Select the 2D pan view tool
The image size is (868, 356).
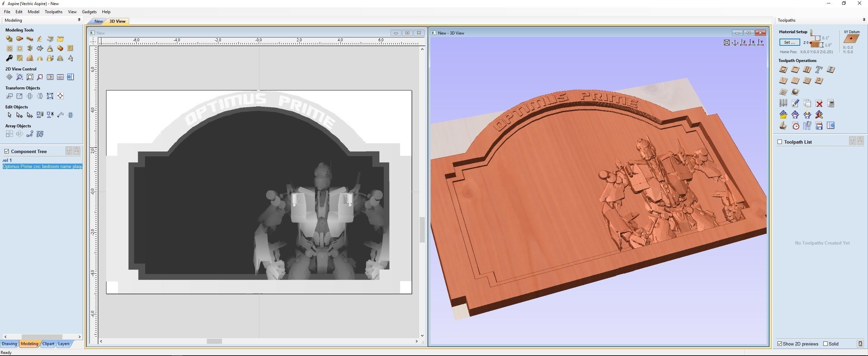tap(9, 77)
